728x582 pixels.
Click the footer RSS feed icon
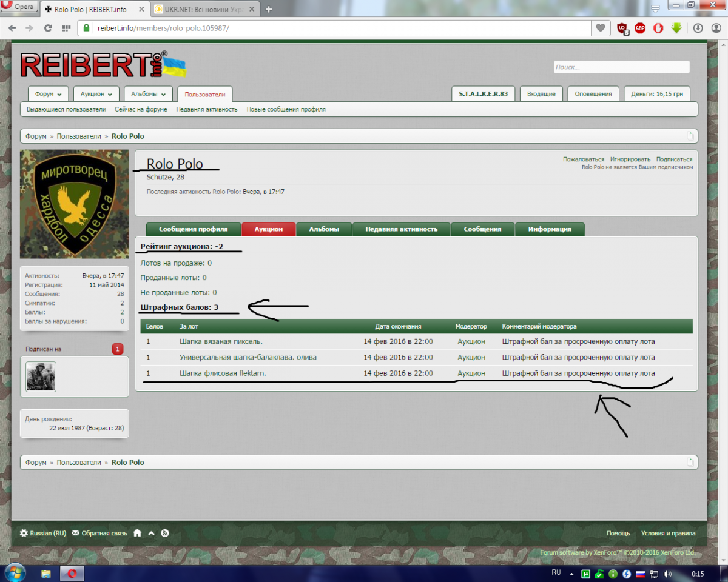(164, 533)
